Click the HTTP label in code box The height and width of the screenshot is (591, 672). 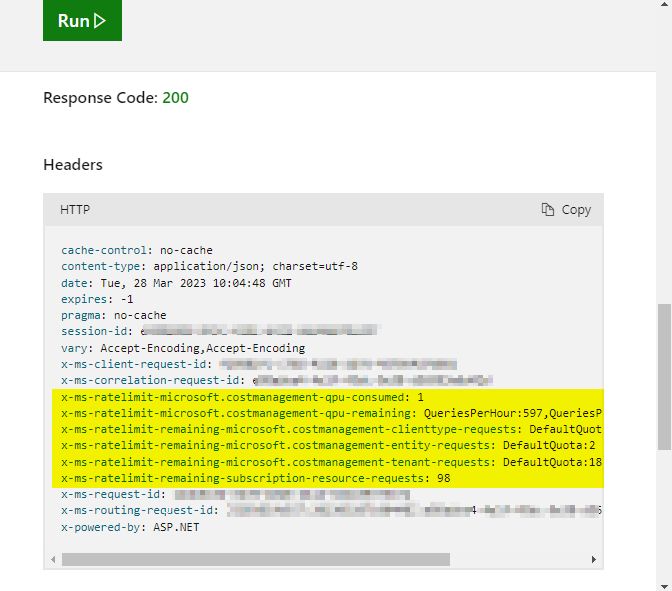pyautogui.click(x=75, y=210)
